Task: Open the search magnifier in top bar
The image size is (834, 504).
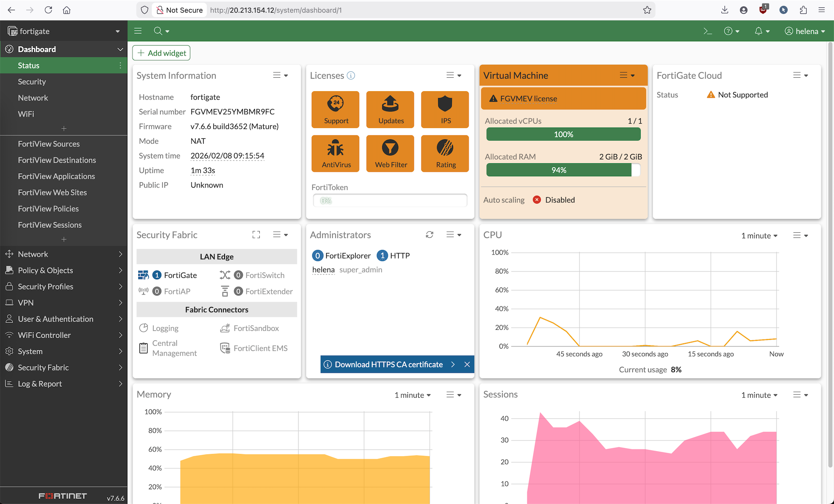Action: coord(158,31)
